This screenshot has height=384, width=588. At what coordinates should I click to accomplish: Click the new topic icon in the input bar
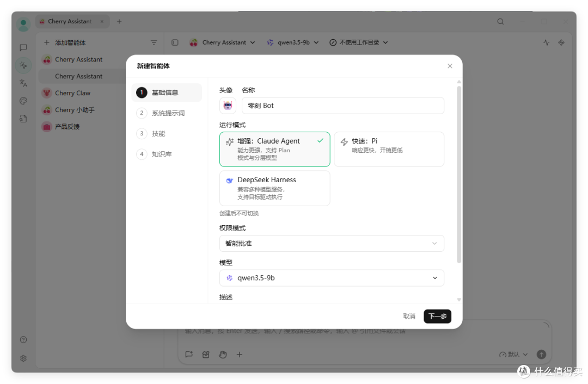189,354
